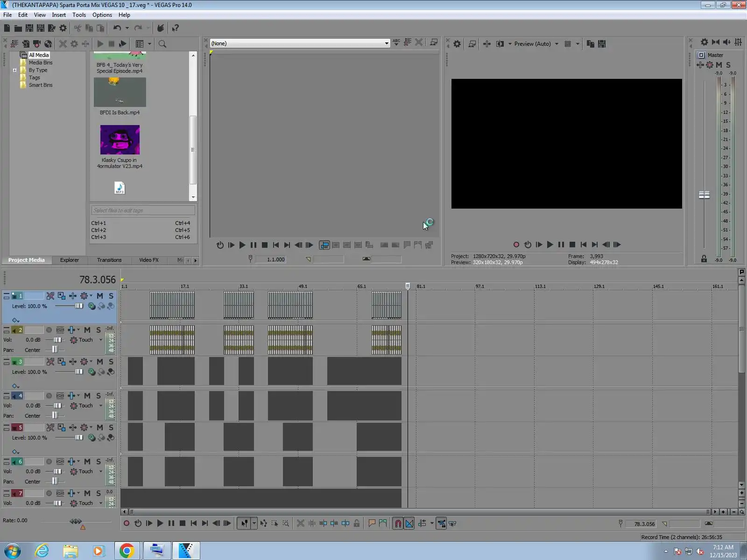
Task: Open the Tools menu
Action: tap(79, 15)
